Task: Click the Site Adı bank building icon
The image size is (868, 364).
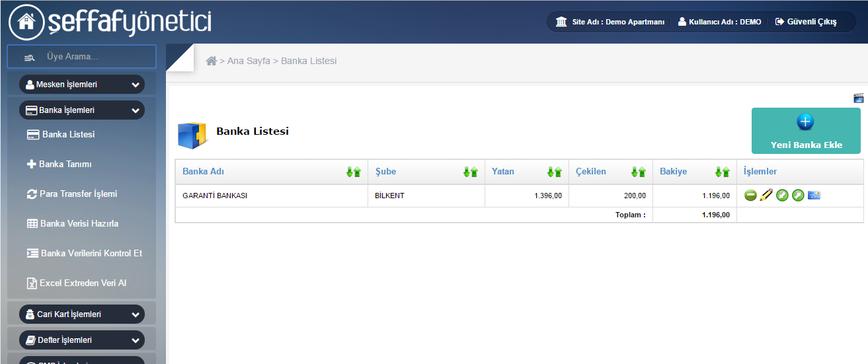Action: point(561,22)
